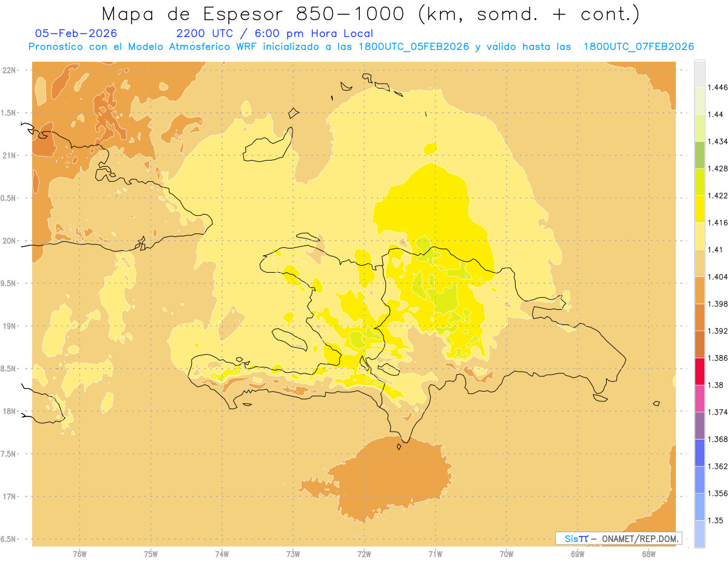Click the light gray swatch above 1.446
728x562 pixels.
click(699, 73)
